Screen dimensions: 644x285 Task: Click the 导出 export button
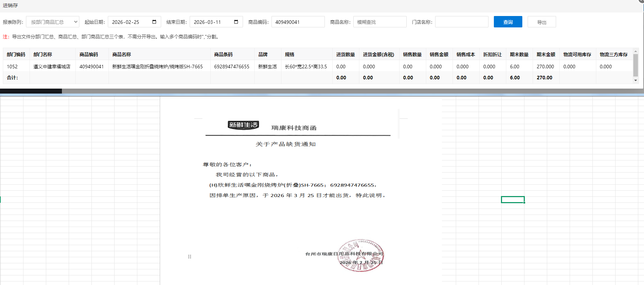click(x=542, y=22)
